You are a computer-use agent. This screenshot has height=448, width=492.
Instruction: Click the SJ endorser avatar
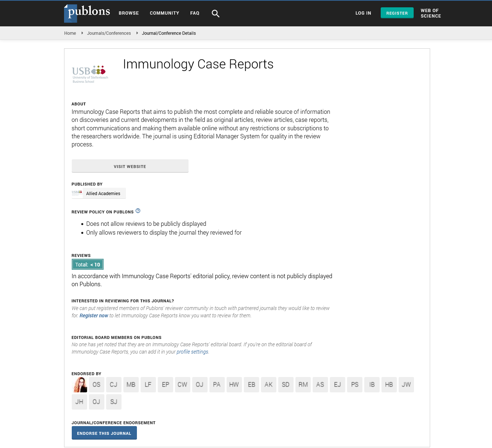[x=114, y=402]
